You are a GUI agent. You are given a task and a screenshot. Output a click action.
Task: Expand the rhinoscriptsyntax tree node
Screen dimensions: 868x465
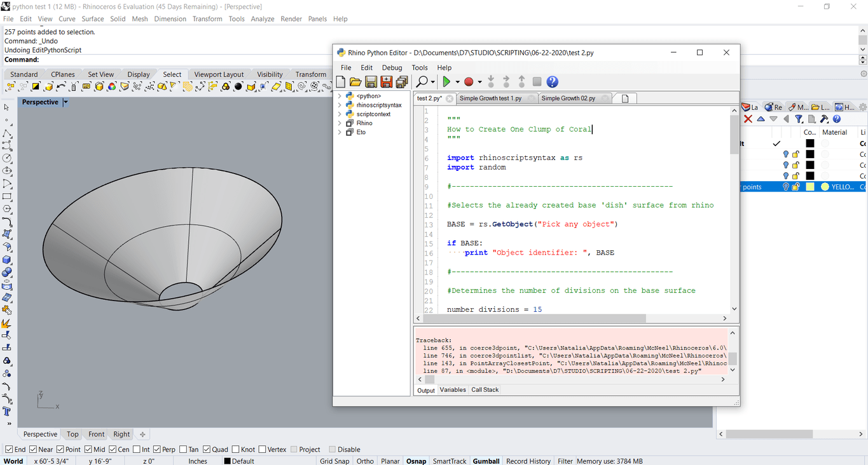340,105
